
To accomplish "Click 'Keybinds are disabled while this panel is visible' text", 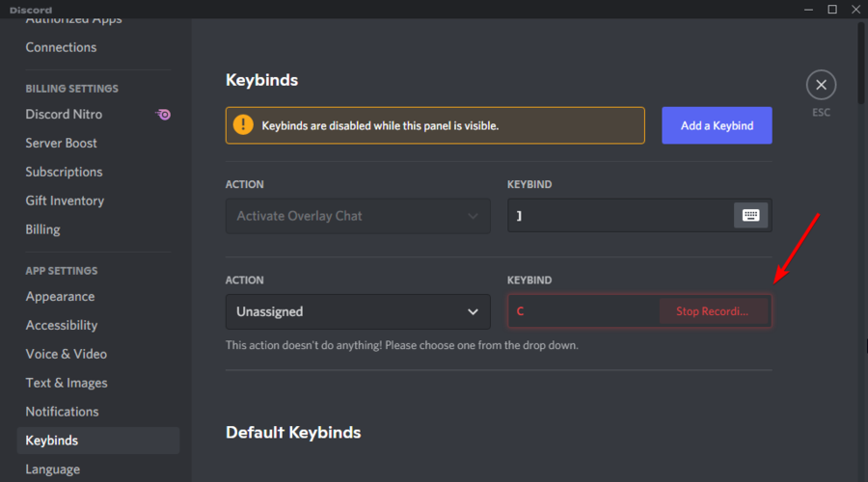I will pyautogui.click(x=380, y=125).
